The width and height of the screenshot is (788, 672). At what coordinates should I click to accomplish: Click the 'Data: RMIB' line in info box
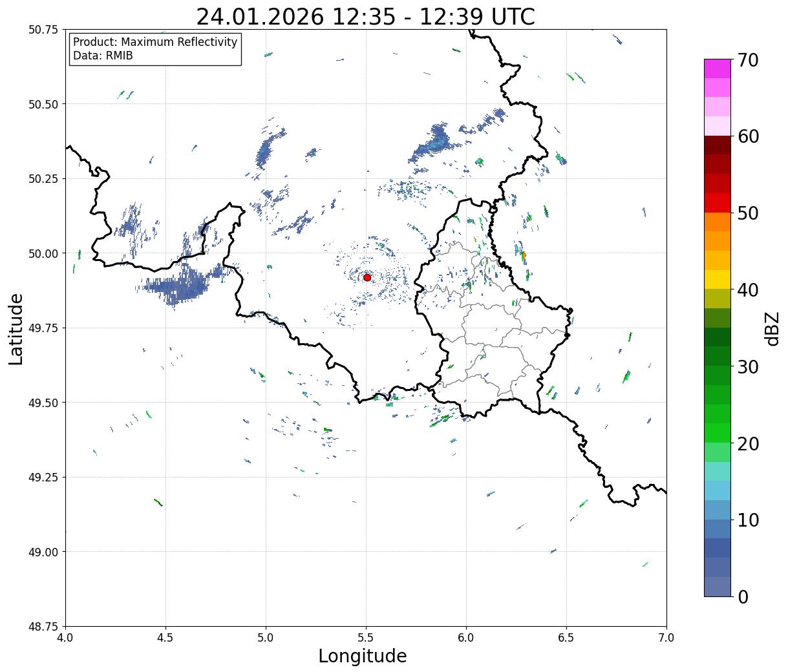(103, 56)
